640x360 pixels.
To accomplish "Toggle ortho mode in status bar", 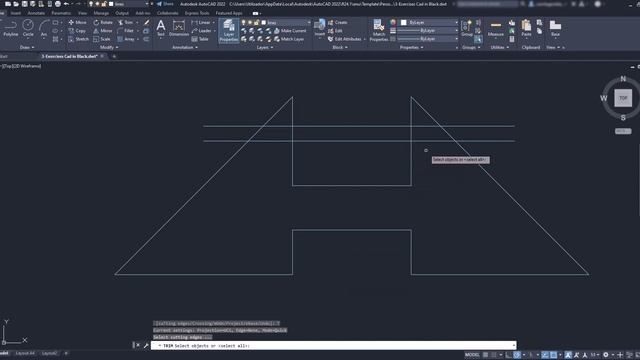I will [509, 355].
